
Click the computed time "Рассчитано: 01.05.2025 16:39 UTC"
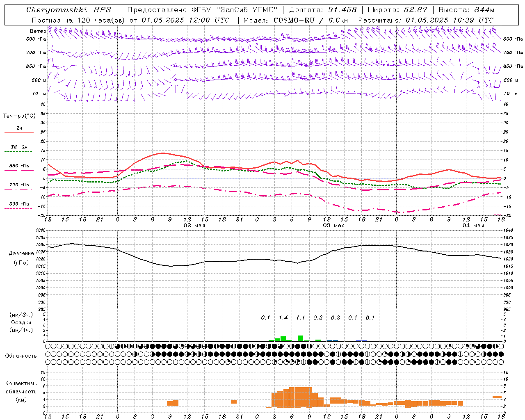426,20
